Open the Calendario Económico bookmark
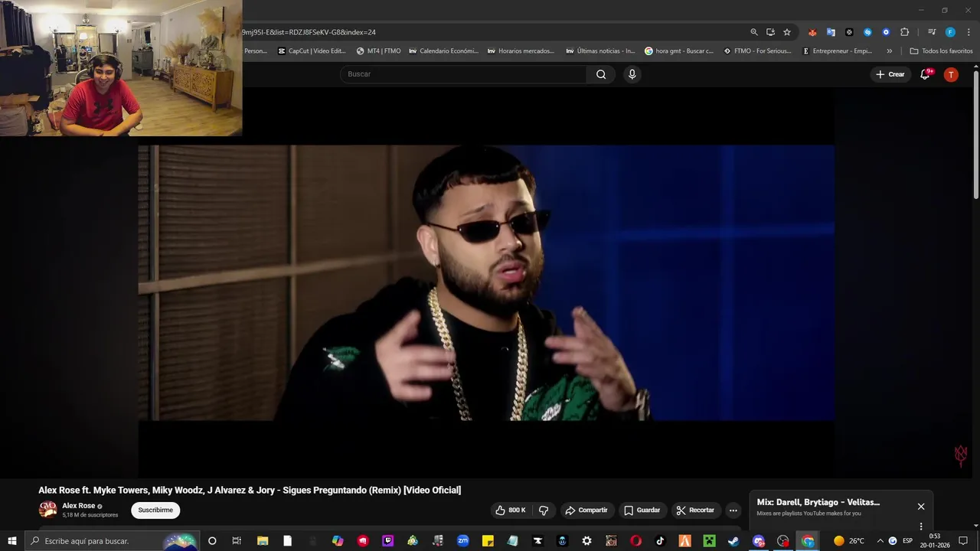980x551 pixels. 443,51
